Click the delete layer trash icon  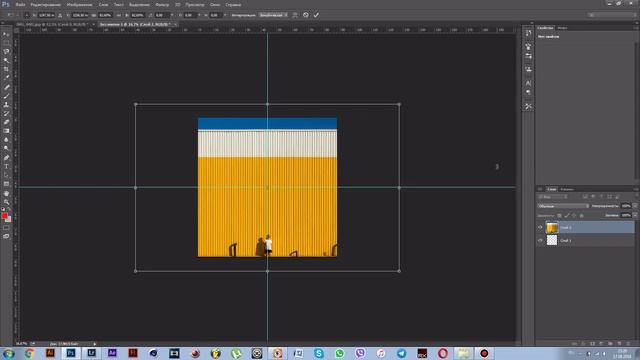point(628,344)
